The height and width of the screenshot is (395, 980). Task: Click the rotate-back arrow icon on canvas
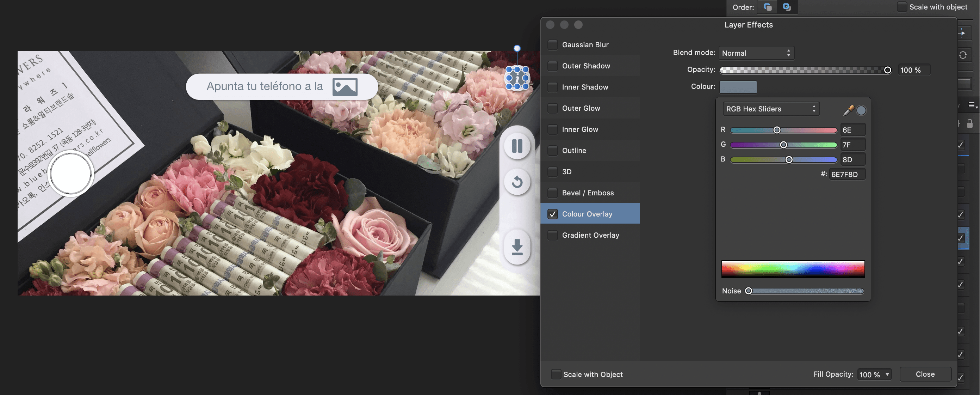(x=517, y=182)
